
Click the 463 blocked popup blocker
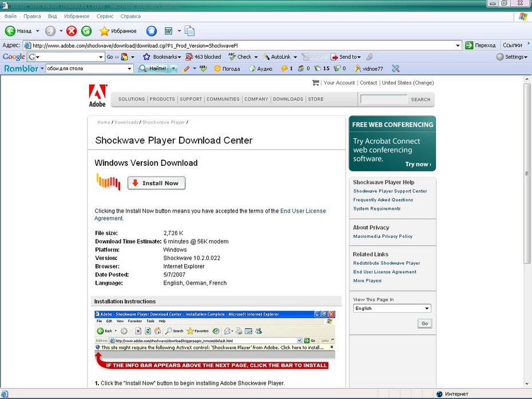tap(203, 57)
